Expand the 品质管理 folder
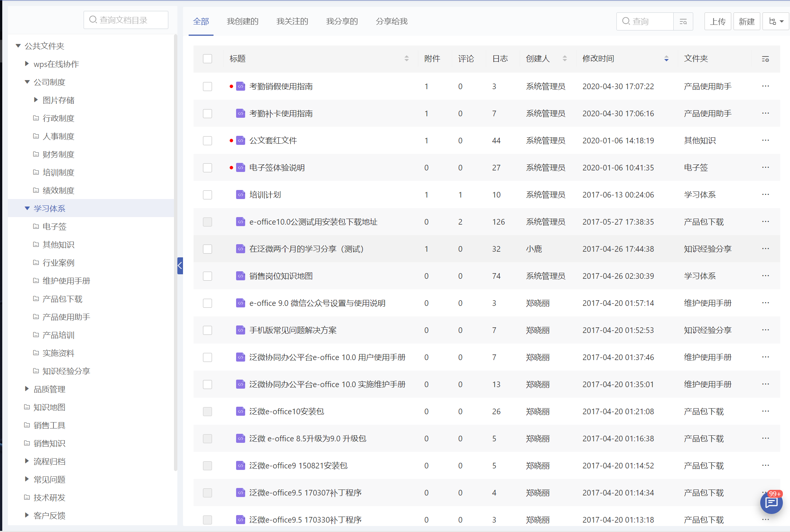 [27, 389]
